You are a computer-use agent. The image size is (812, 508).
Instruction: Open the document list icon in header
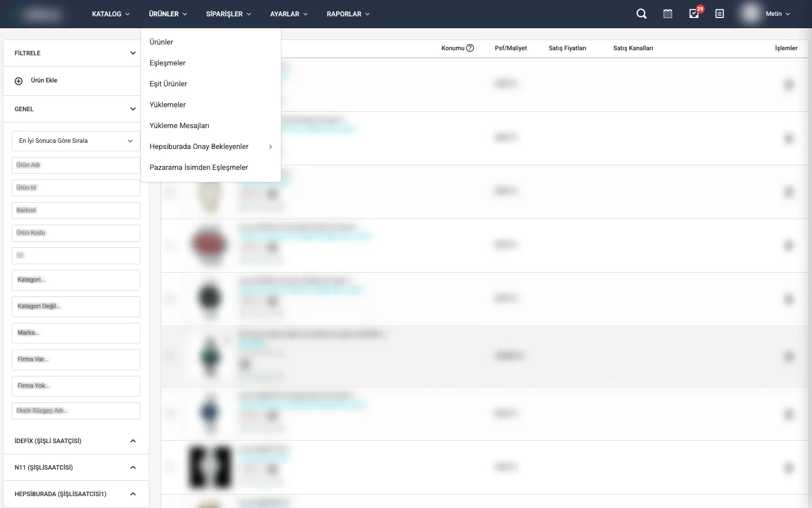pos(720,14)
